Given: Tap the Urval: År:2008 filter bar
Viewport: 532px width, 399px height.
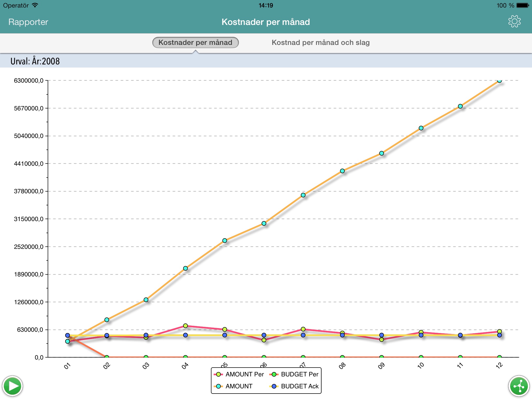Looking at the screenshot, I should 266,61.
